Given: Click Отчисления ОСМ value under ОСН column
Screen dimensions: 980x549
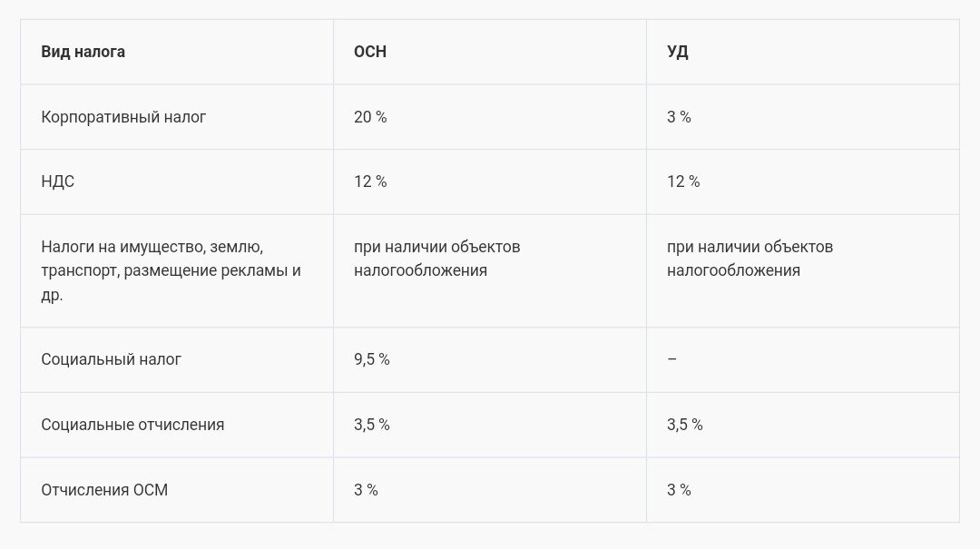Looking at the screenshot, I should (366, 490).
